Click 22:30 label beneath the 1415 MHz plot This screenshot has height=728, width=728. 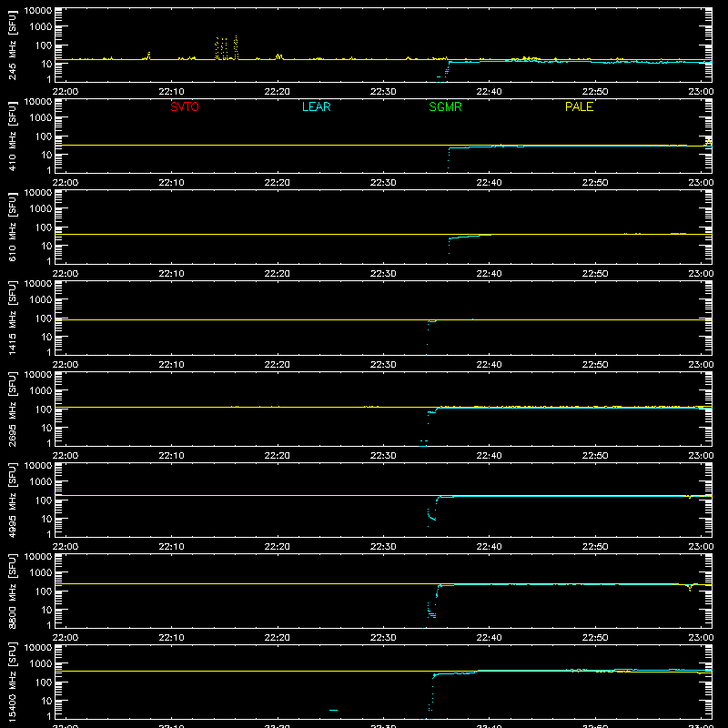pos(383,365)
